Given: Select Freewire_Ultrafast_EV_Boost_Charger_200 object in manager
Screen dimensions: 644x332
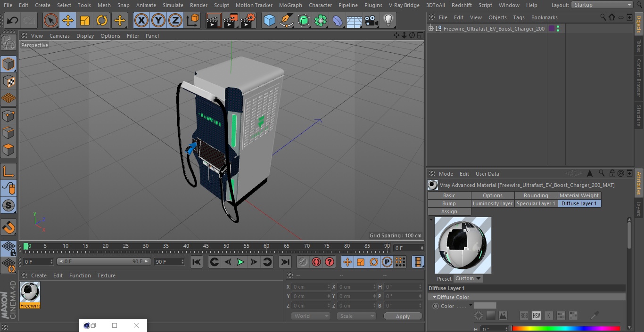Looking at the screenshot, I should [x=494, y=29].
